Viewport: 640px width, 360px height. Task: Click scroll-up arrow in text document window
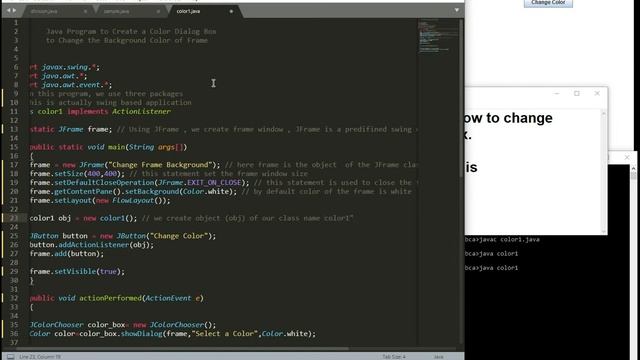604,113
